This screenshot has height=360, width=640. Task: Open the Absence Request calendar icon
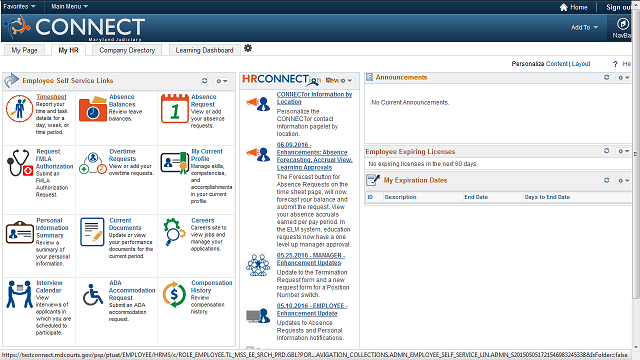(x=175, y=109)
